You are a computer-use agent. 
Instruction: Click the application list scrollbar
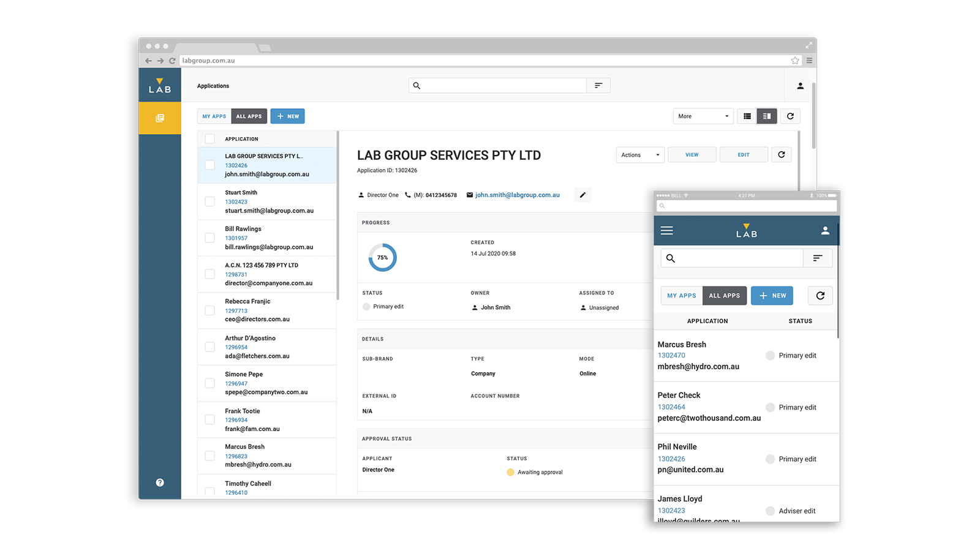point(337,214)
